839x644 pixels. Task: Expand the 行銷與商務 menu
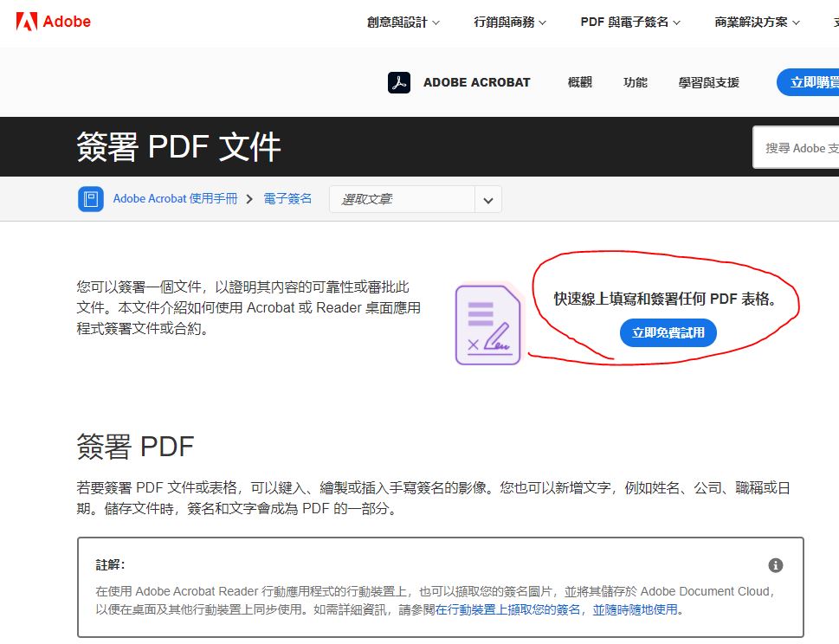[509, 23]
